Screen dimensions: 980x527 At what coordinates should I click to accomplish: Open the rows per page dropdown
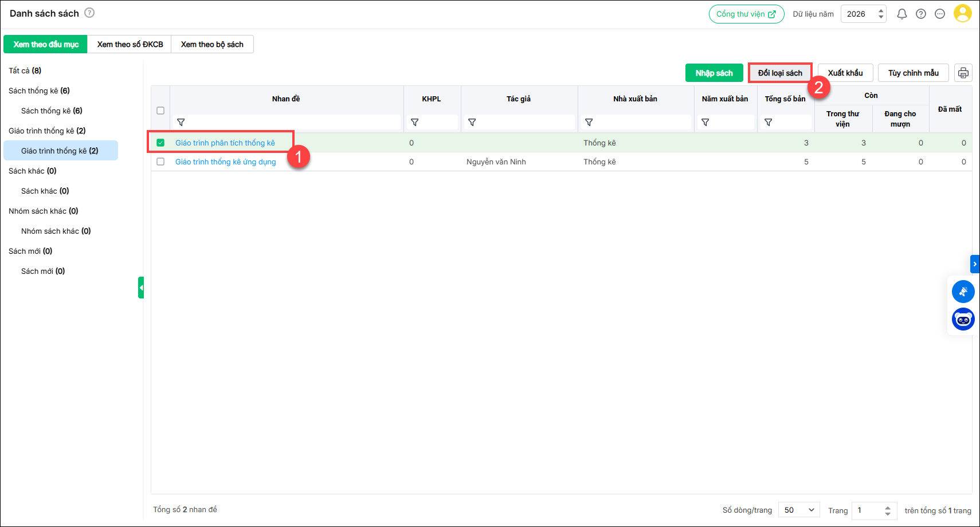tap(799, 510)
